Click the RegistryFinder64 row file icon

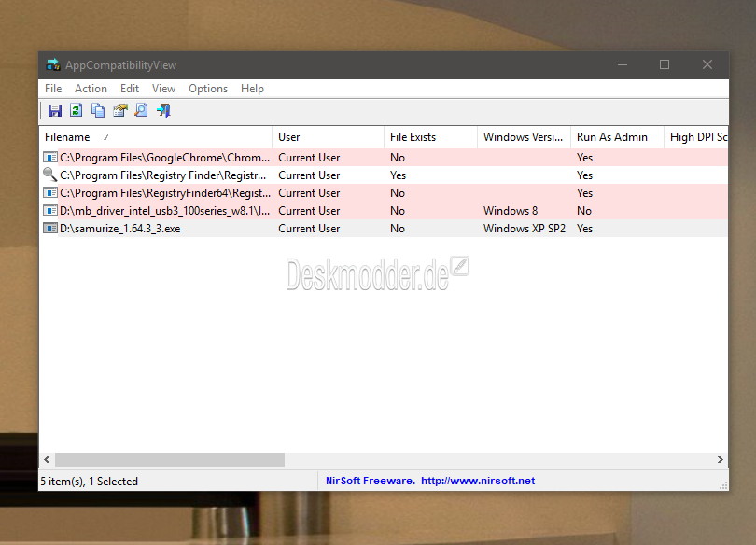(50, 193)
